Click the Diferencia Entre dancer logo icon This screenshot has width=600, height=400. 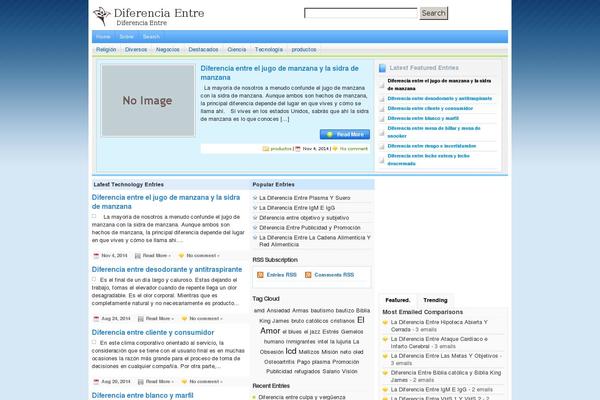click(x=101, y=16)
